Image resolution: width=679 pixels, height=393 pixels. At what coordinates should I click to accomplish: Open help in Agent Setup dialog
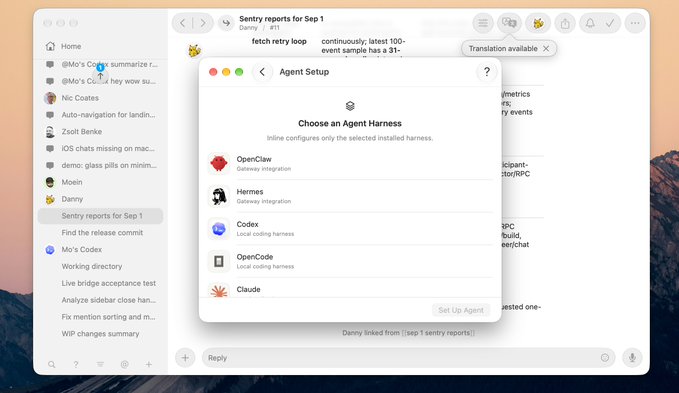pos(487,72)
